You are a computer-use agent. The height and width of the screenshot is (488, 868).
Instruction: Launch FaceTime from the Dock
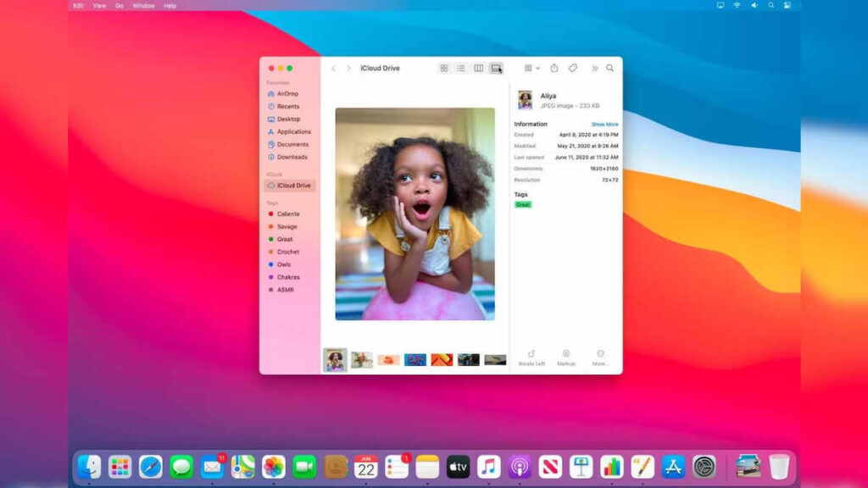304,467
